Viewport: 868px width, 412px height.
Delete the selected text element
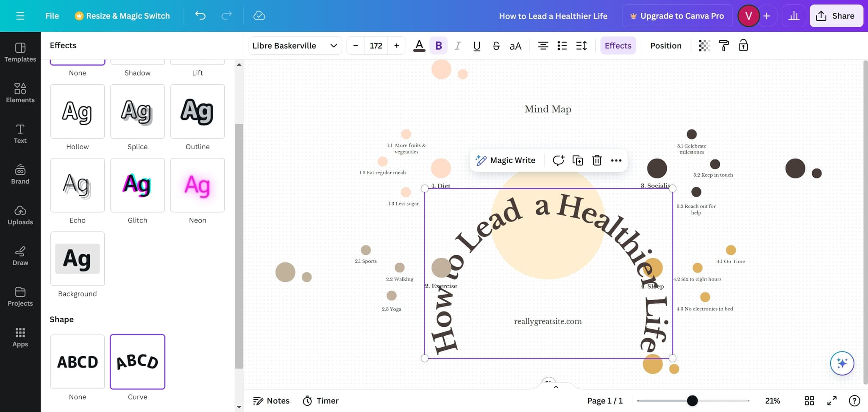tap(597, 160)
